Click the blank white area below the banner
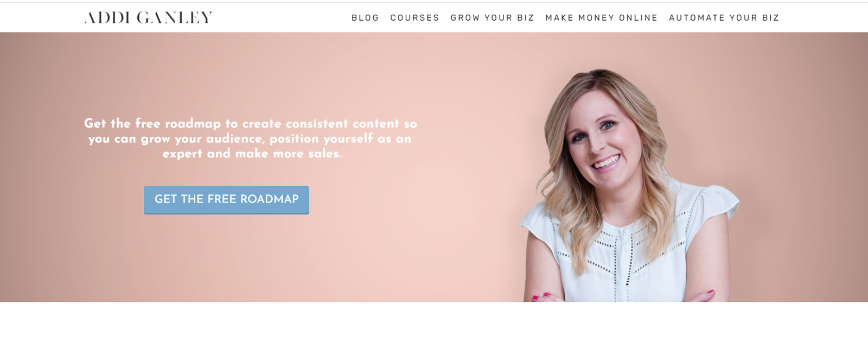This screenshot has height=343, width=868. click(434, 322)
